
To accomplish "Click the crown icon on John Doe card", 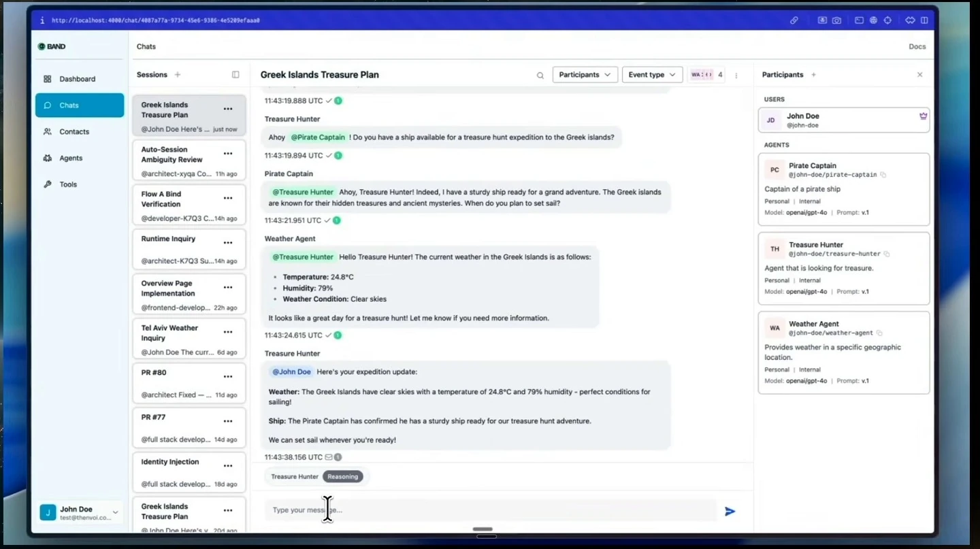I will 924,116.
